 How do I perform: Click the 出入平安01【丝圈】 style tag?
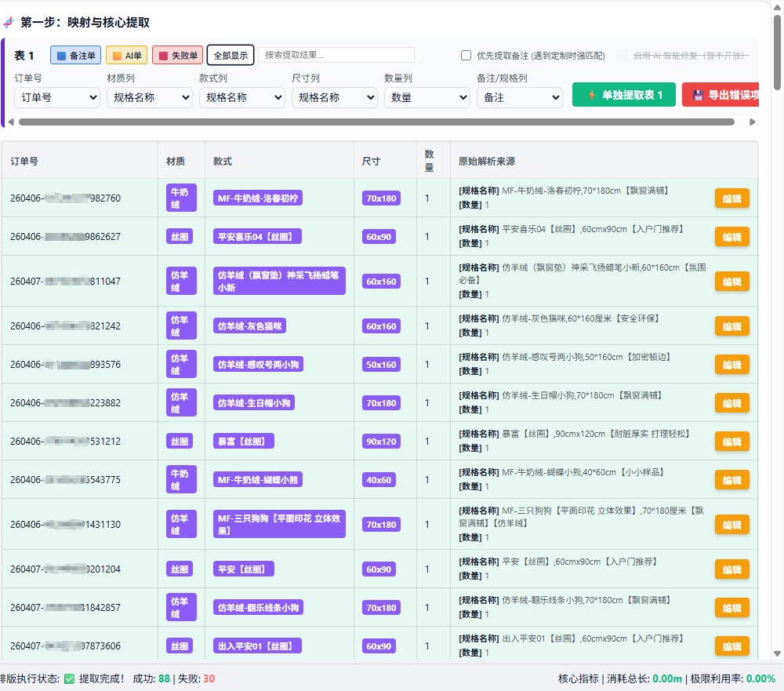pos(257,646)
